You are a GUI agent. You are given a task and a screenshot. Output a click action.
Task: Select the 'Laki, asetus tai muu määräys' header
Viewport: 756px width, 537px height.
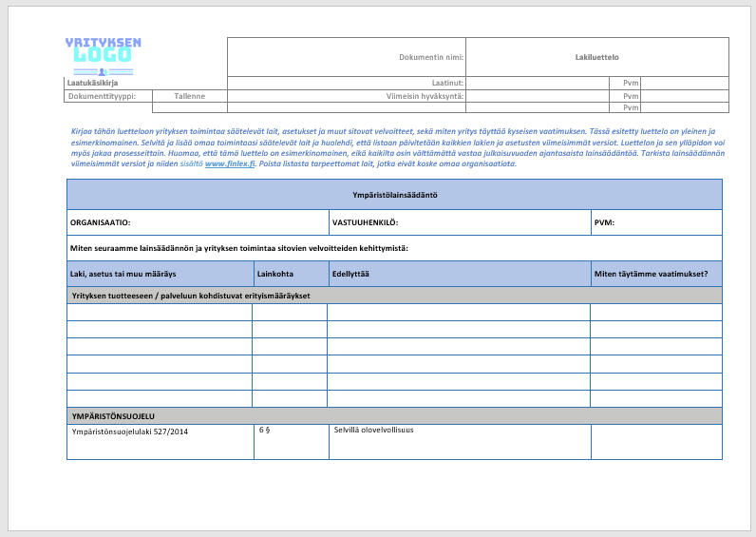161,274
